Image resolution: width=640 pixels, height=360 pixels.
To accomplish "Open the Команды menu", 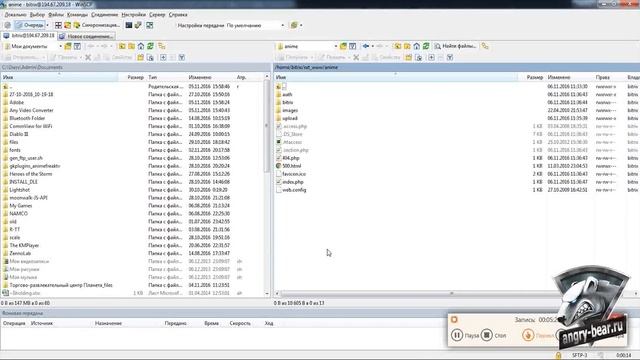I will [77, 15].
